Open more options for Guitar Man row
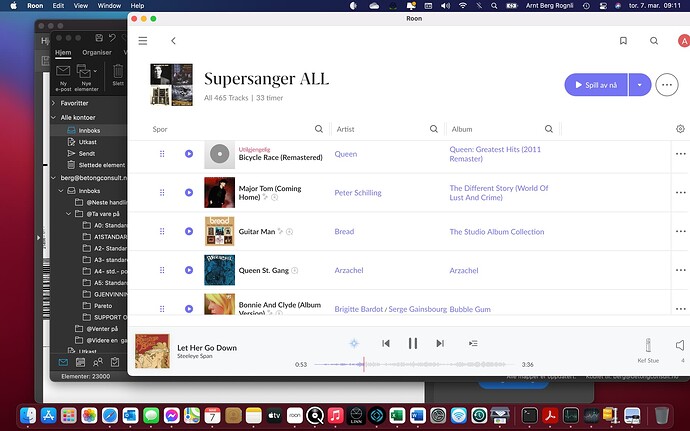This screenshot has width=690, height=431. (x=680, y=231)
